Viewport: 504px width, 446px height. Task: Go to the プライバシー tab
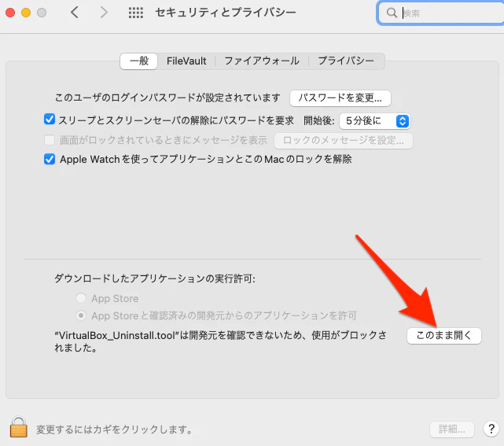pyautogui.click(x=346, y=61)
